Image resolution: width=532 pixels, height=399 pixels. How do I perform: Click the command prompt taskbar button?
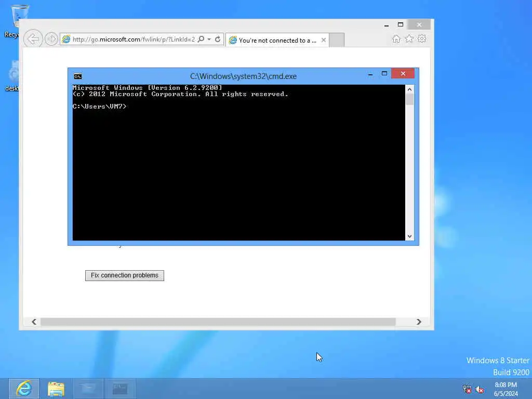pos(120,389)
